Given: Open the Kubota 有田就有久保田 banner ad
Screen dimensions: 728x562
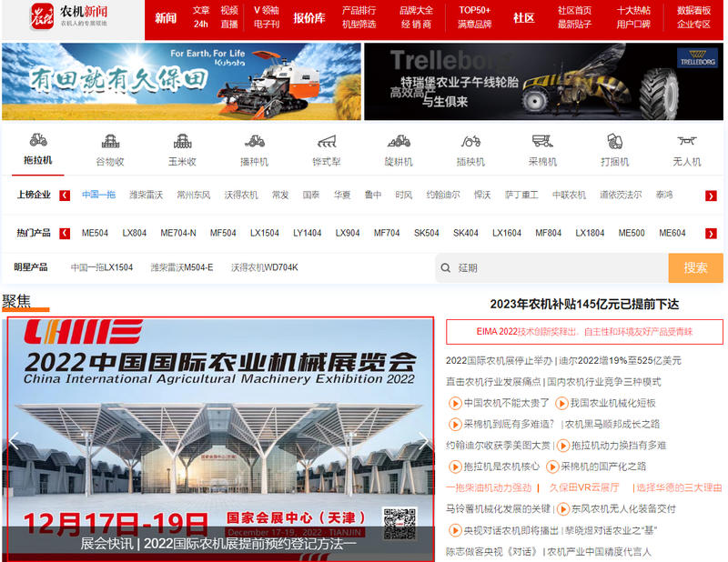Looking at the screenshot, I should 181,82.
